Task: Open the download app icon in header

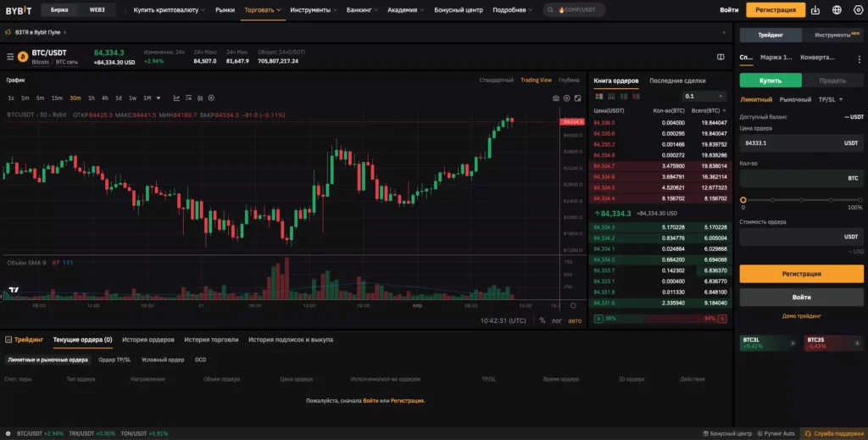Action: pyautogui.click(x=815, y=10)
